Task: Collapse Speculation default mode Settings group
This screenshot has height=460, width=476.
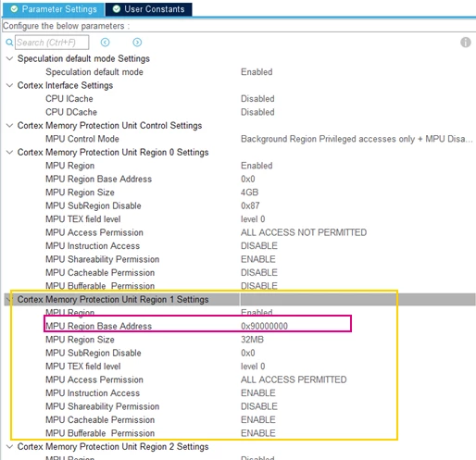Action: click(x=10, y=58)
